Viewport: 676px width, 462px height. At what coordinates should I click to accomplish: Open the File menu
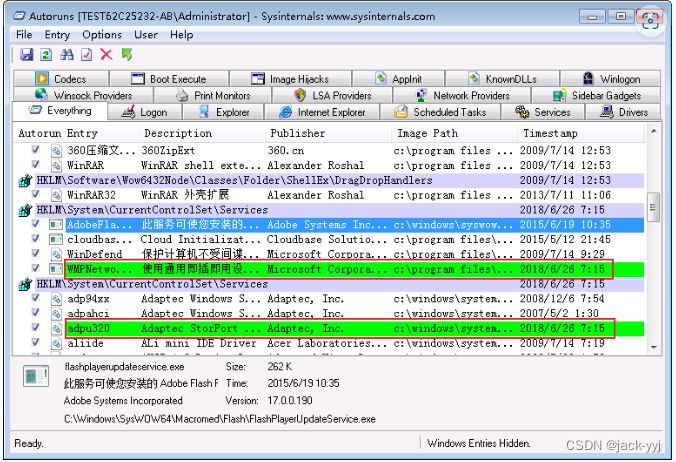pos(24,35)
